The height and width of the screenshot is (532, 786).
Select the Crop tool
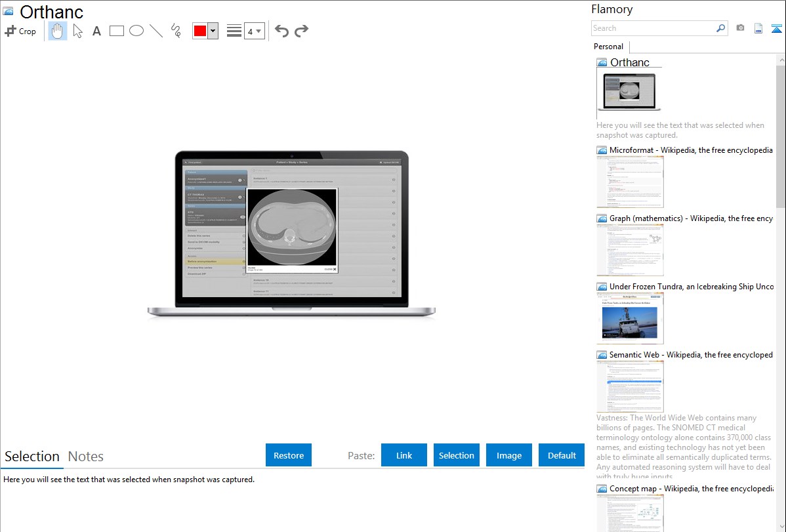point(20,31)
